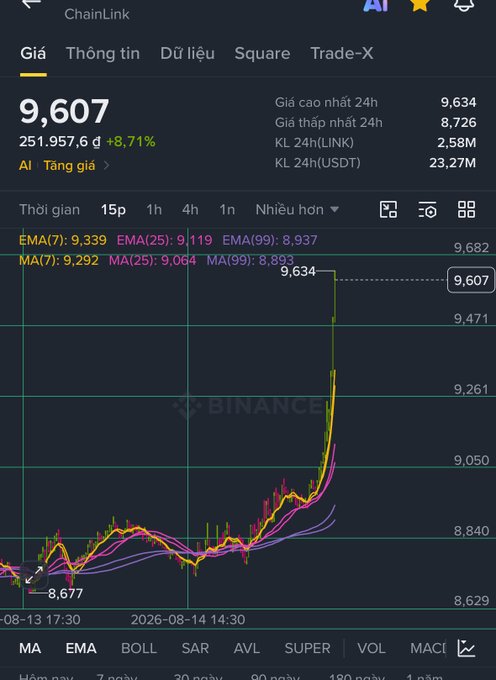496x680 pixels.
Task: Switch to the Giá tab
Action: tap(33, 53)
